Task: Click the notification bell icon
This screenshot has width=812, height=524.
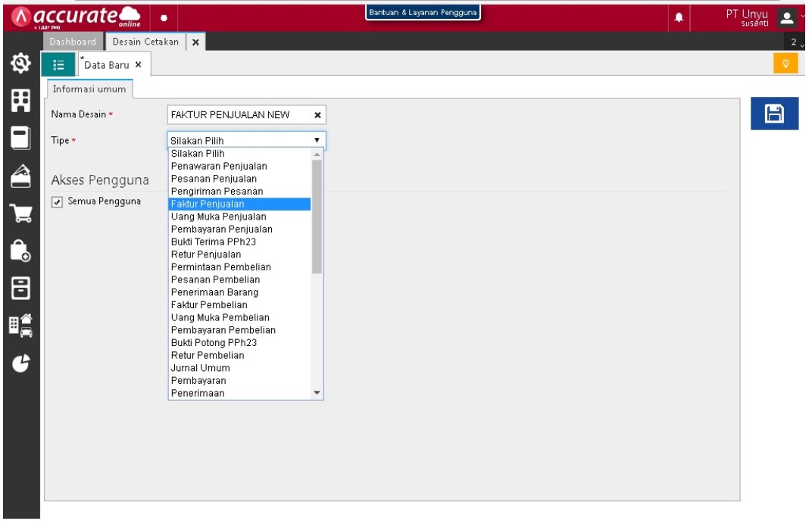Action: click(679, 16)
